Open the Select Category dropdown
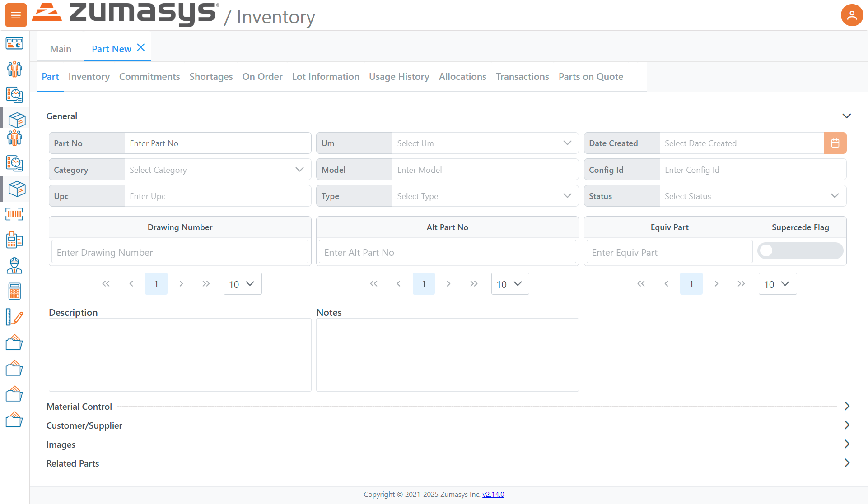This screenshot has width=868, height=504. tap(218, 170)
